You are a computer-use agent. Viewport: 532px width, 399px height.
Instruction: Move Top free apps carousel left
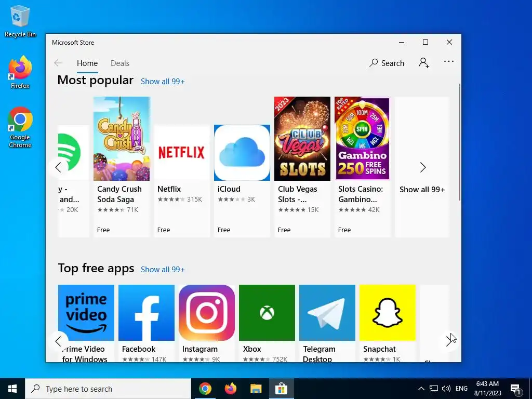coord(58,341)
